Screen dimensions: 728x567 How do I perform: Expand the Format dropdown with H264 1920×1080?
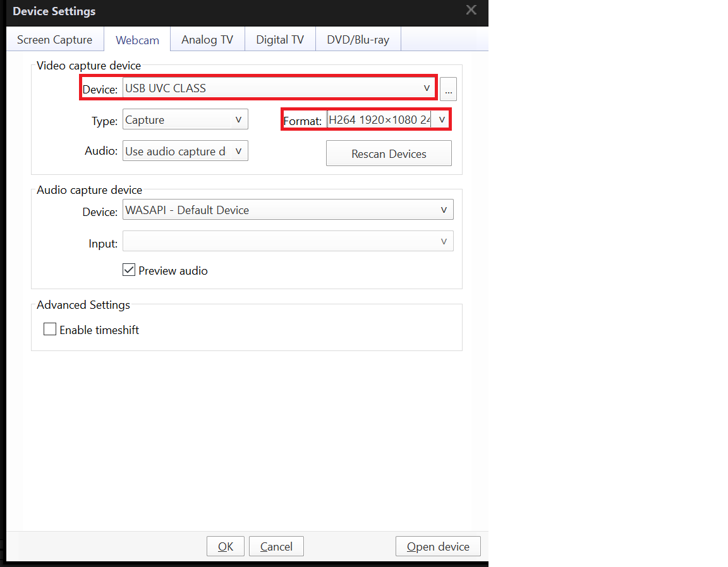pyautogui.click(x=387, y=119)
